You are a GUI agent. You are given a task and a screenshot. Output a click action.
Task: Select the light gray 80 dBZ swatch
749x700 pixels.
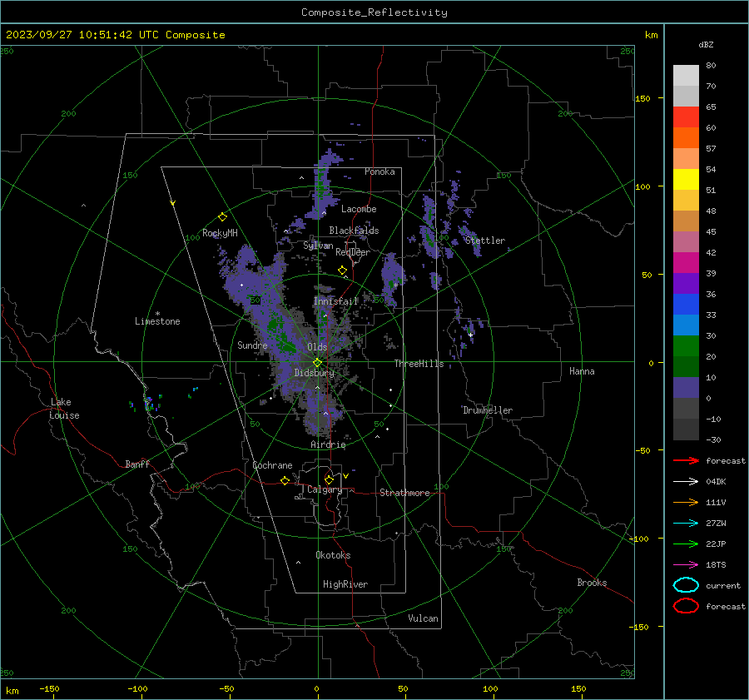coord(686,75)
